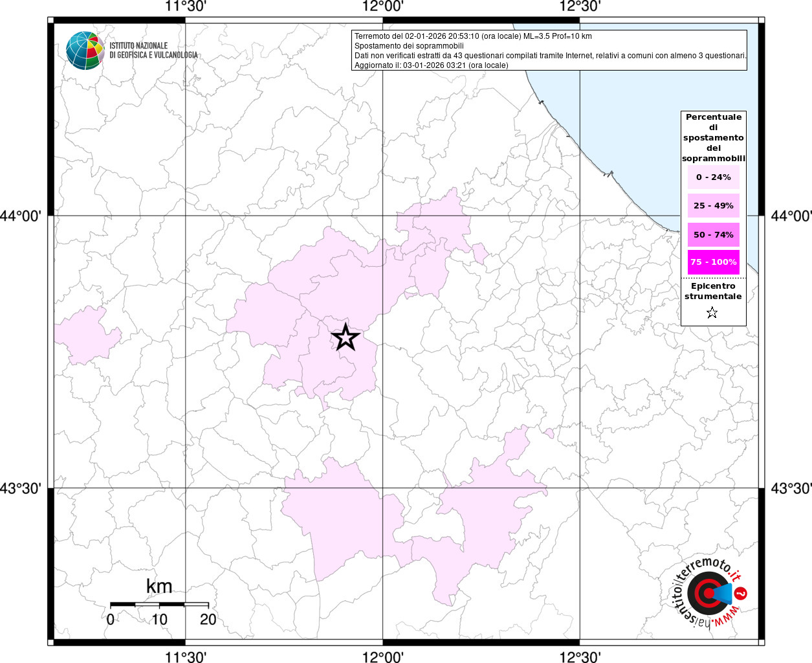Click top axis label 11°30'
812x663 pixels.
coord(186,6)
